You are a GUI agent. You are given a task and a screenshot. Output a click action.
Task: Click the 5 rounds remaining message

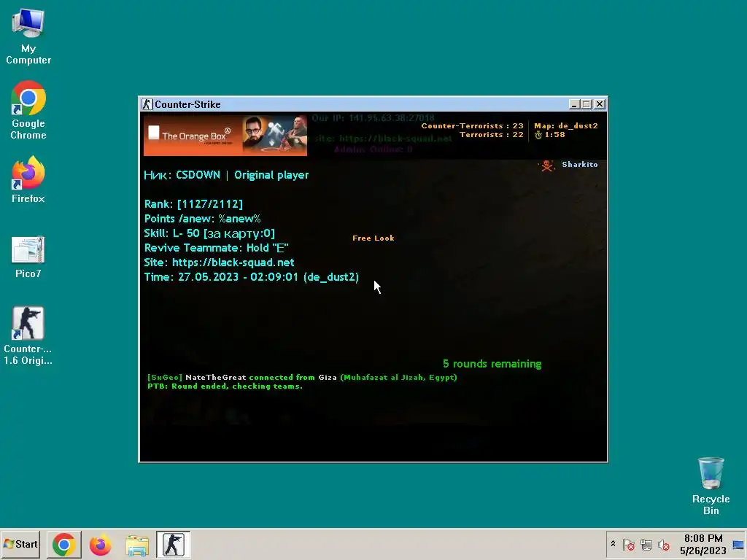click(x=492, y=364)
